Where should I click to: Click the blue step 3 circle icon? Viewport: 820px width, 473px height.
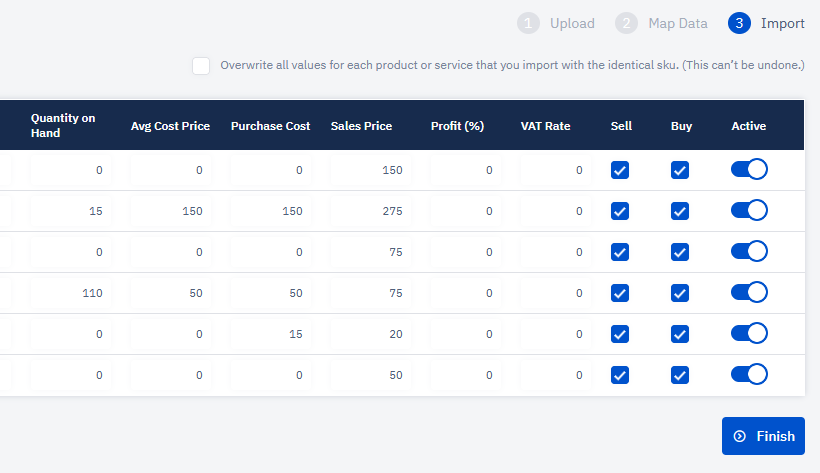tap(739, 24)
